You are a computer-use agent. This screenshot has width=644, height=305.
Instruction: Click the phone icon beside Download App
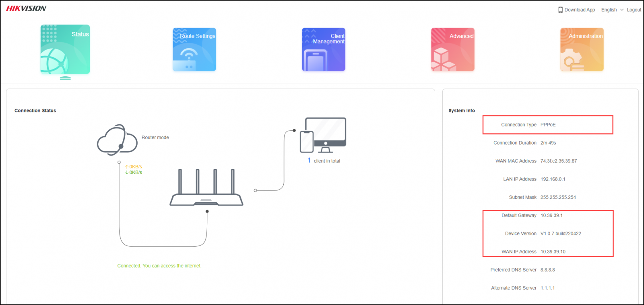click(x=560, y=10)
